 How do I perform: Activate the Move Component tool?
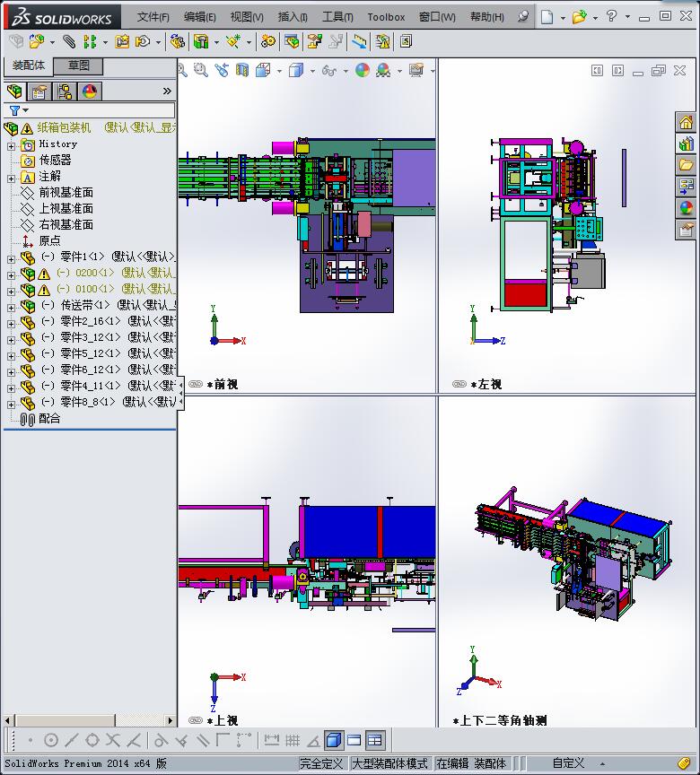click(143, 41)
